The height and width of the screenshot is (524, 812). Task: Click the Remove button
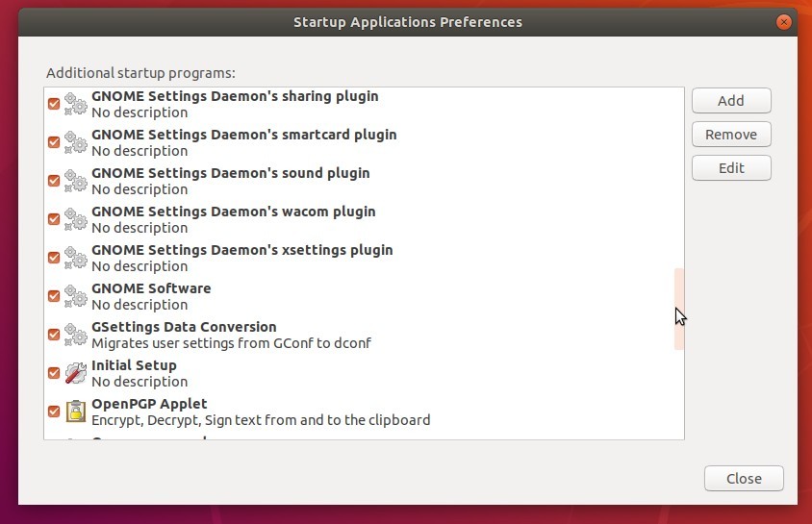point(731,135)
